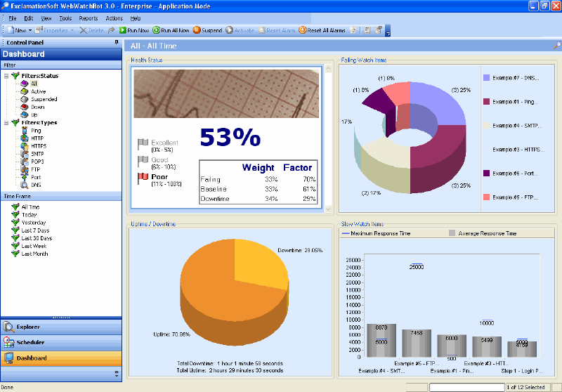562x392 pixels.
Task: Click the Excellent grey flag icon
Action: point(143,145)
